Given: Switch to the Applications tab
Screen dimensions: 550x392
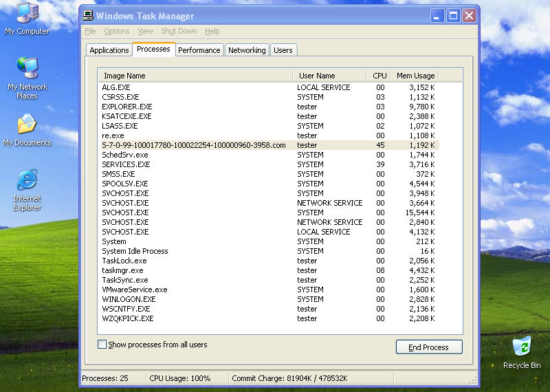Looking at the screenshot, I should pyautogui.click(x=109, y=50).
